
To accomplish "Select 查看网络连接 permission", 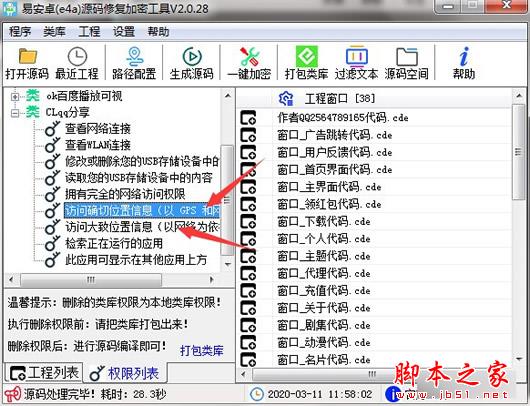I will point(98,128).
